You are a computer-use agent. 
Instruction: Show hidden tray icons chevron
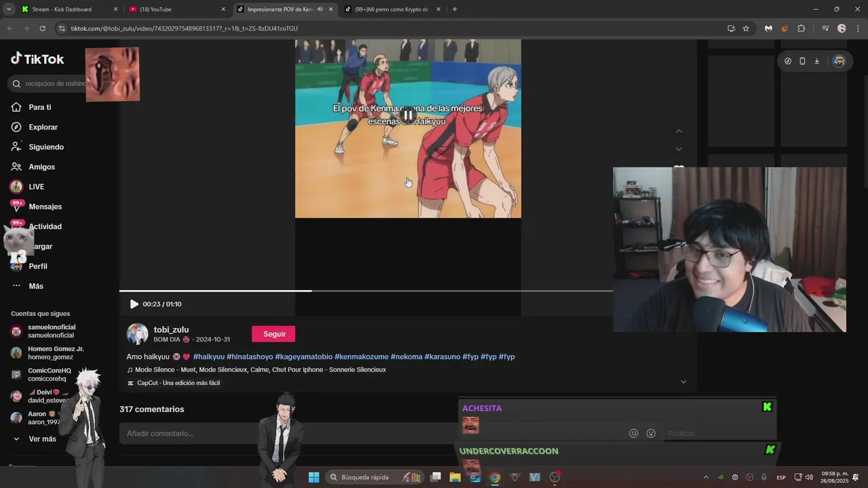pyautogui.click(x=706, y=477)
